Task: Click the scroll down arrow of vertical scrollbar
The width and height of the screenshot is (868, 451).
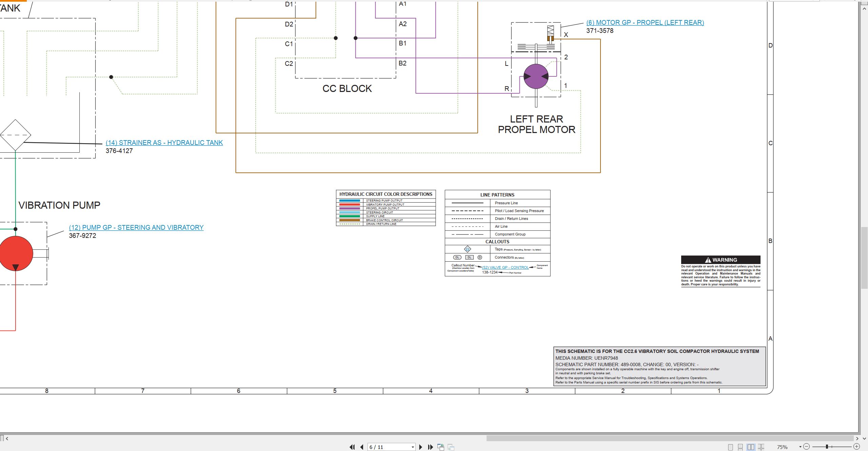Action: [864, 438]
